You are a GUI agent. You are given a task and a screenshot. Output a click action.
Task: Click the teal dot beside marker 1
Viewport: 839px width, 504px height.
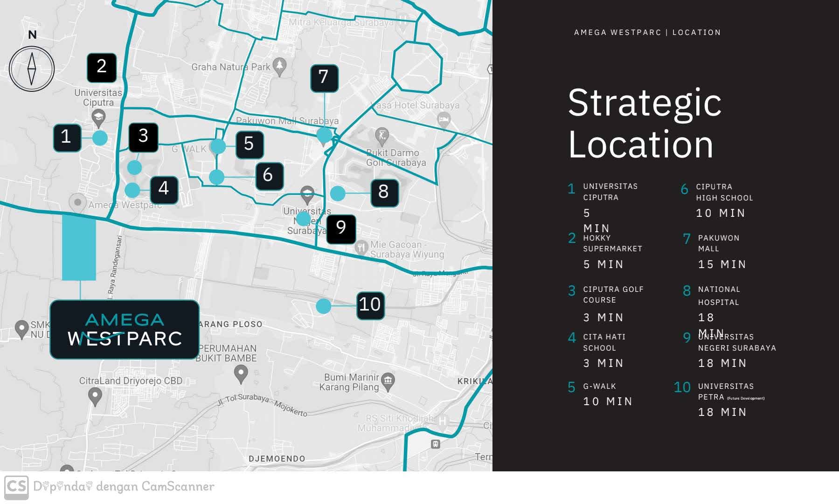[100, 138]
